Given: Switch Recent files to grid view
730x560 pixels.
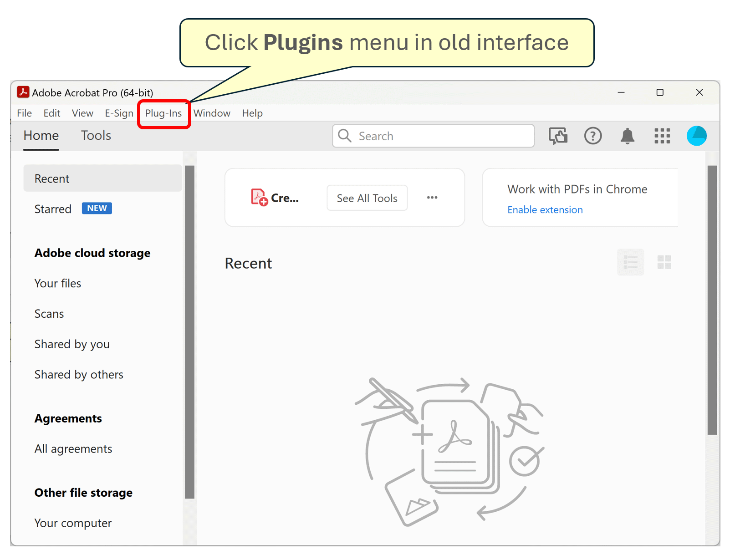Looking at the screenshot, I should pyautogui.click(x=664, y=262).
